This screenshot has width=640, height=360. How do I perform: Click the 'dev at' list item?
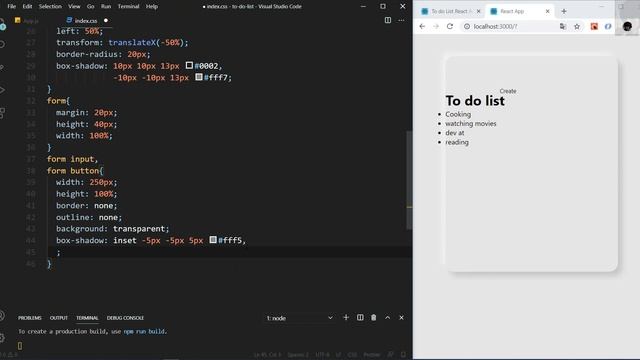coord(455,133)
